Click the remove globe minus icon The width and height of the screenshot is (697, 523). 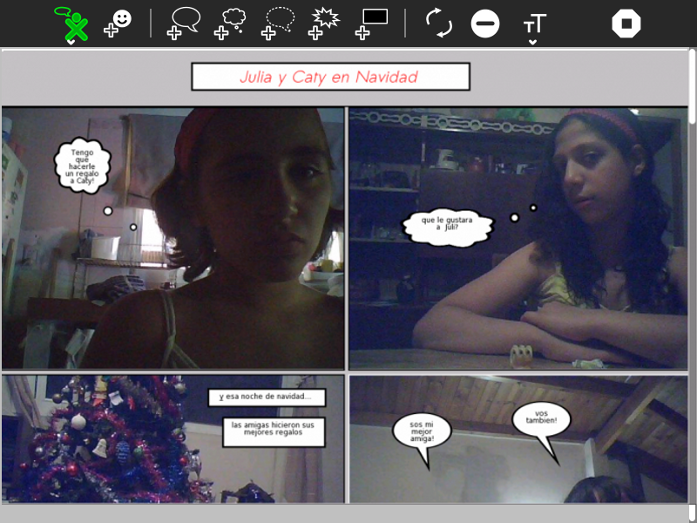(485, 23)
